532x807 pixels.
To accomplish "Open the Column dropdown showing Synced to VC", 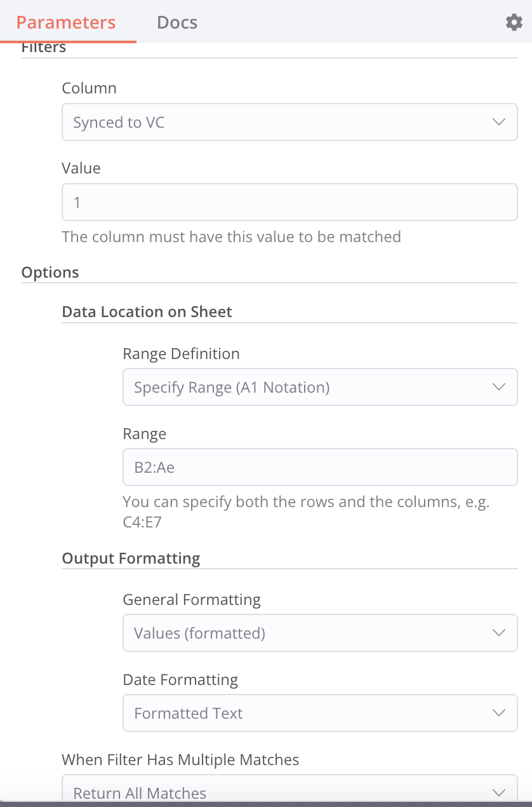I will (279, 122).
